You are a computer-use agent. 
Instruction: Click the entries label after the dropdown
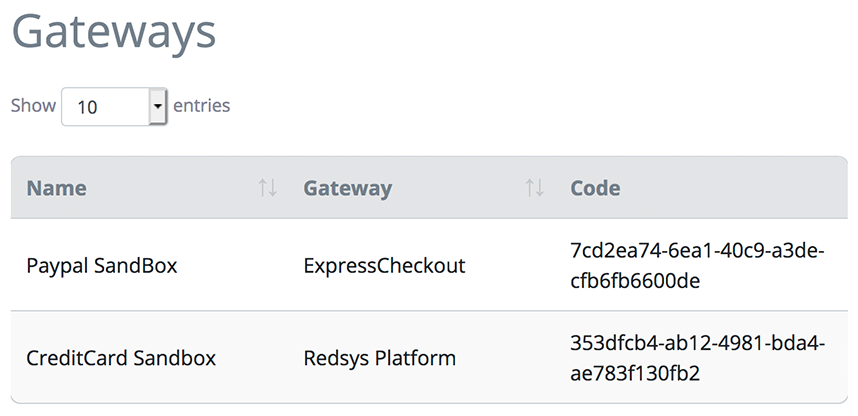201,105
